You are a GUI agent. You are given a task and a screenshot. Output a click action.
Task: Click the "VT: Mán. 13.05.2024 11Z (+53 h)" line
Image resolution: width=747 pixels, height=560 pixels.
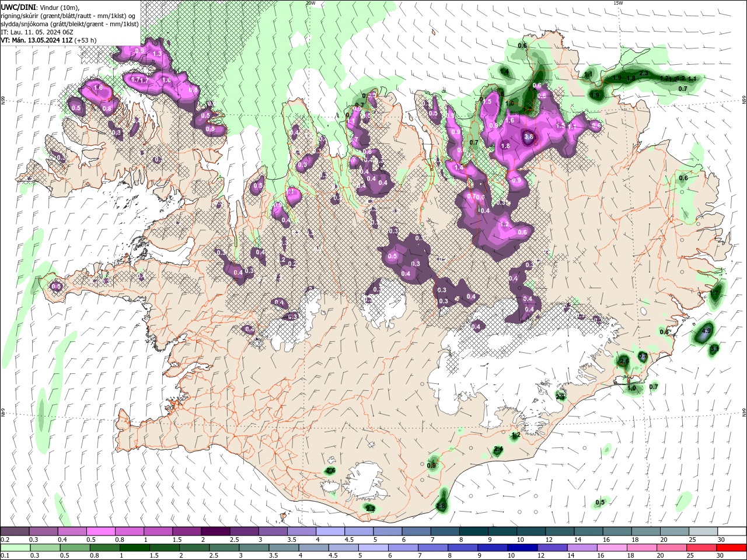coord(48,40)
